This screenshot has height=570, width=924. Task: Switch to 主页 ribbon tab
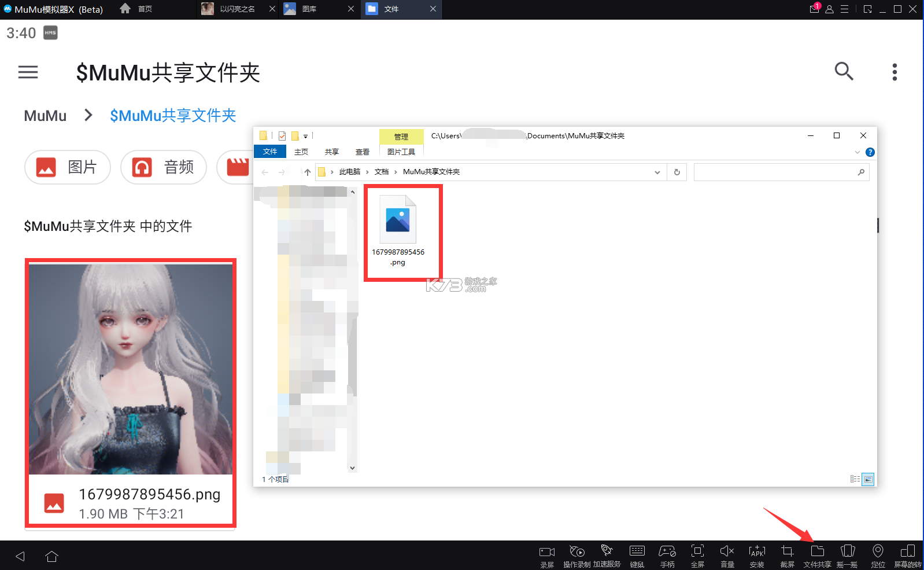pyautogui.click(x=301, y=152)
